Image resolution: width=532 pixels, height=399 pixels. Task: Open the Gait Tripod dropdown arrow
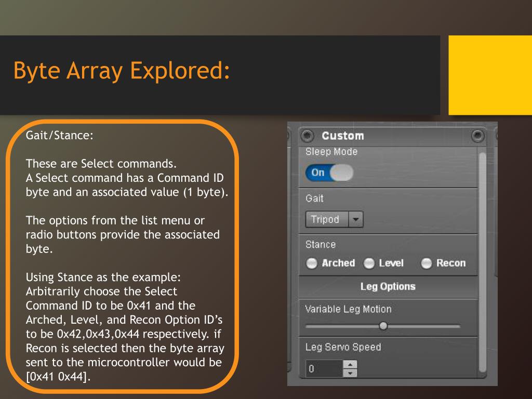pyautogui.click(x=355, y=219)
